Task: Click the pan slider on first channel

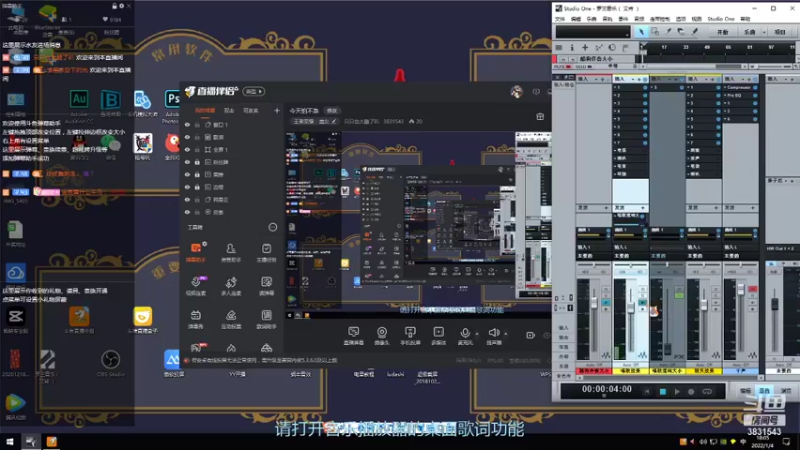Action: tap(594, 265)
